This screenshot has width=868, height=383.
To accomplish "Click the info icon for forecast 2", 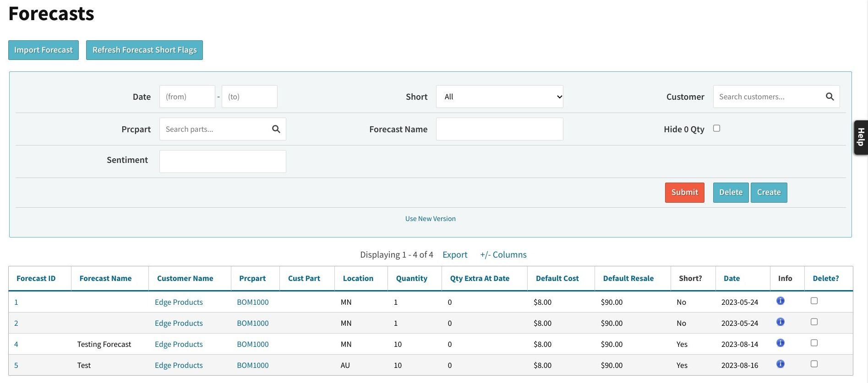I will tap(781, 322).
